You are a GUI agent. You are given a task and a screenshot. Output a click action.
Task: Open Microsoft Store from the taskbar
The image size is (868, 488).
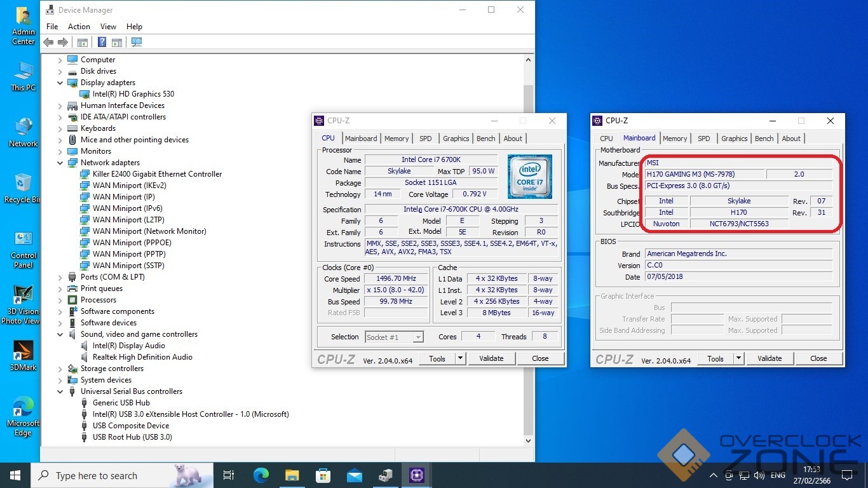(x=323, y=475)
